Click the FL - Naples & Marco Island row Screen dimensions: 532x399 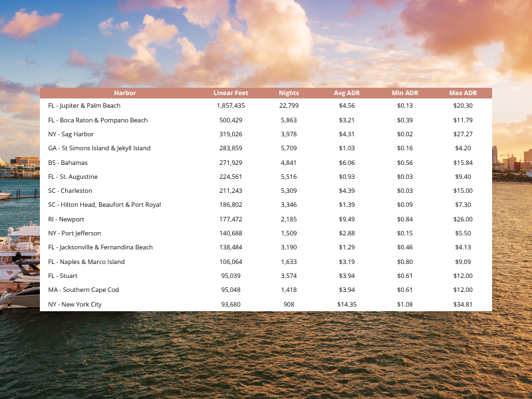tap(86, 262)
